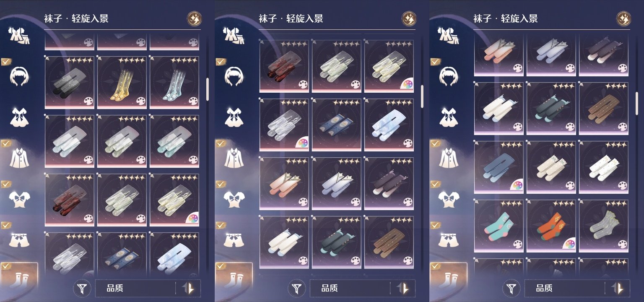Screen dimensions: 644x302
Task: Select dress category icon in middle sidebar
Action: pos(234,117)
